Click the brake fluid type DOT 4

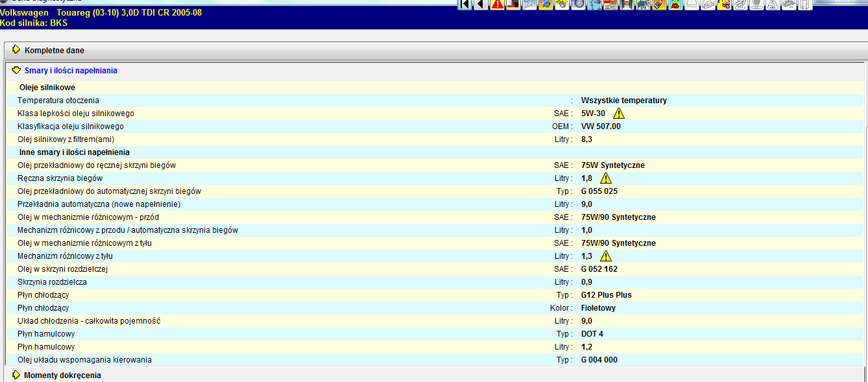(592, 334)
